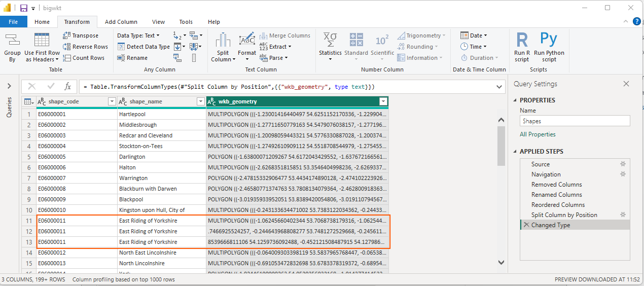Viewport: 644px width, 286px height.
Task: Click the Detect Data Type button
Action: click(x=144, y=47)
